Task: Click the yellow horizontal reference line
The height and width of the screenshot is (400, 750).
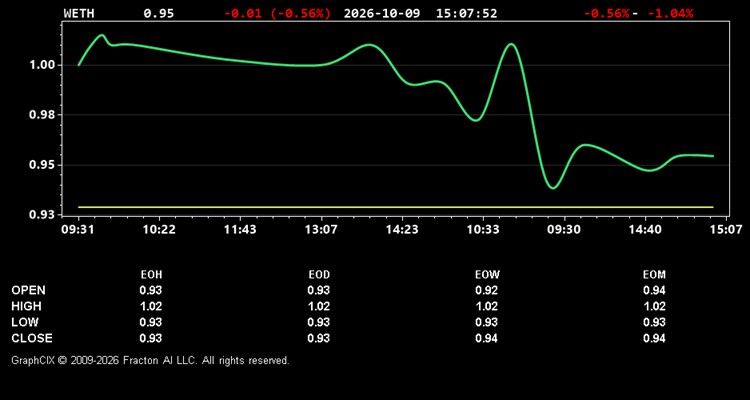Action: click(x=396, y=207)
